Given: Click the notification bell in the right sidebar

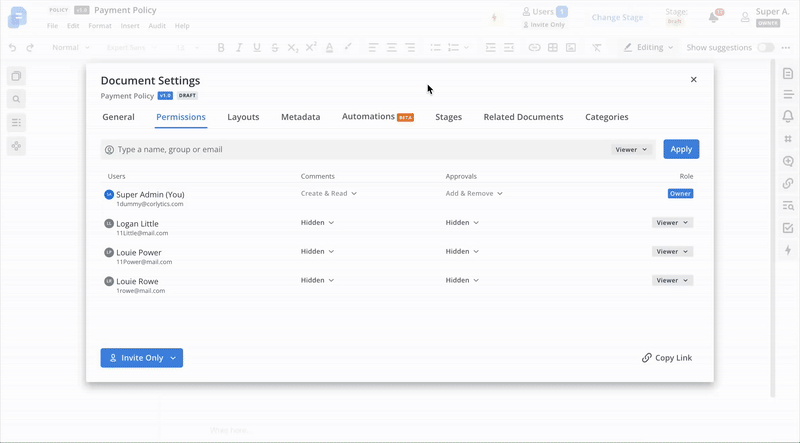Looking at the screenshot, I should click(788, 117).
